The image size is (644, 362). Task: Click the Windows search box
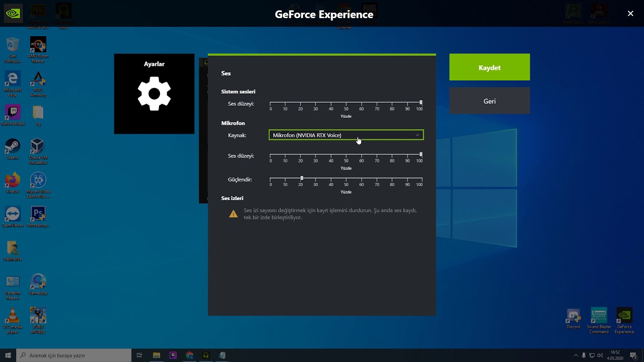[73, 355]
